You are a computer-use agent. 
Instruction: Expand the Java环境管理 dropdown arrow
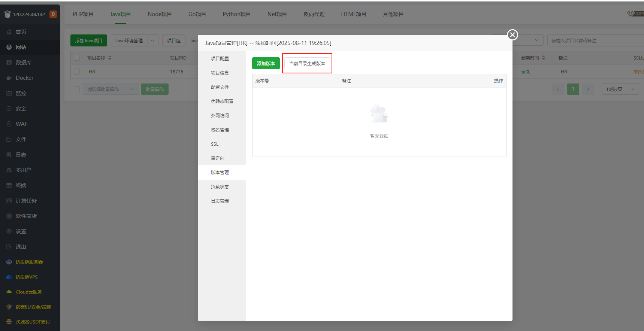[152, 40]
